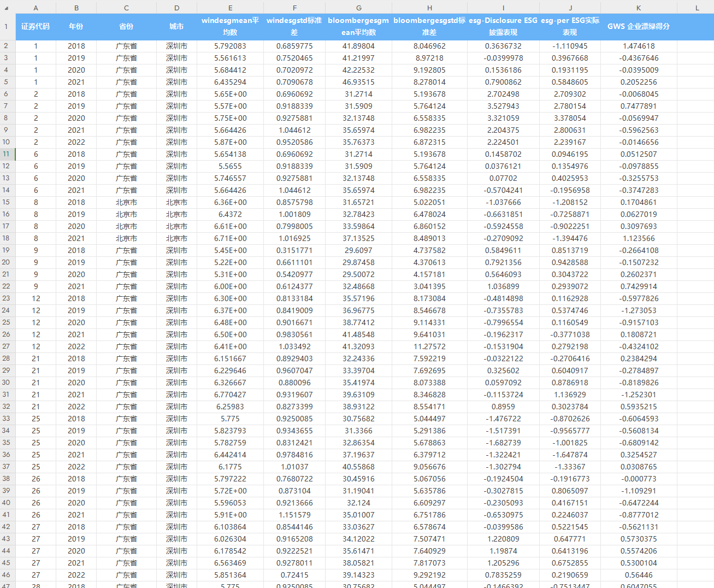
Task: Select the cell containing 5.792083
Action: coord(231,46)
